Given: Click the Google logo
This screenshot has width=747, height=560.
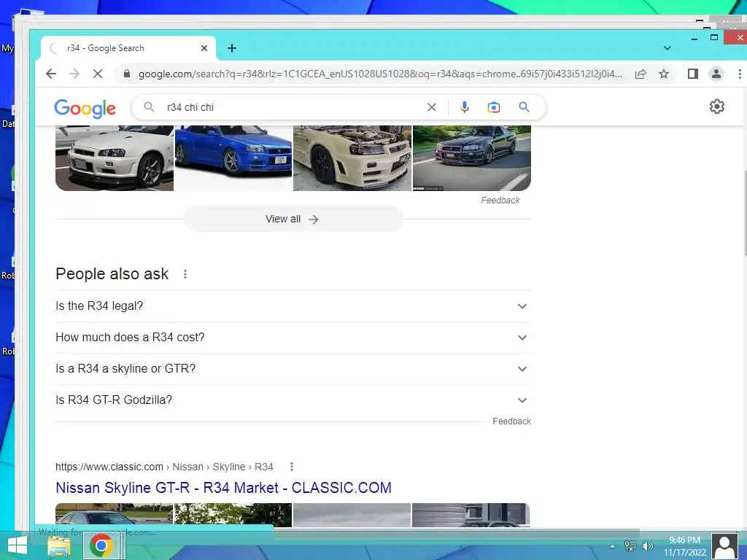Looking at the screenshot, I should [x=85, y=108].
